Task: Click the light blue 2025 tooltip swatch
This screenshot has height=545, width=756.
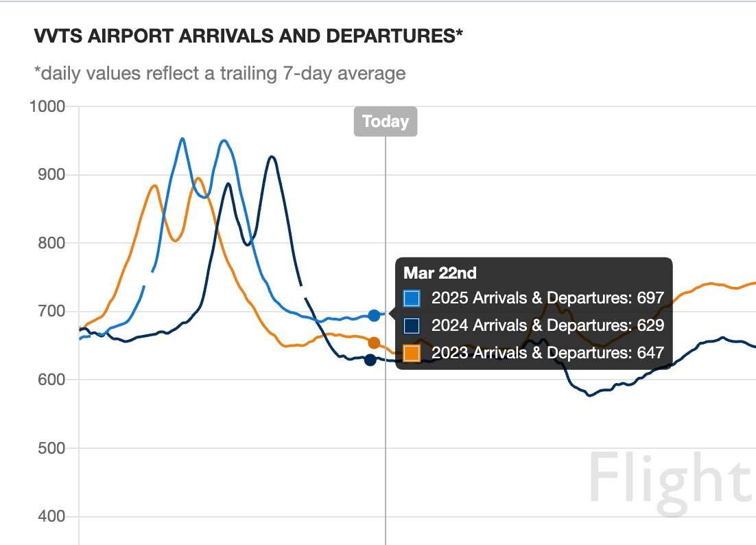Action: (x=412, y=298)
